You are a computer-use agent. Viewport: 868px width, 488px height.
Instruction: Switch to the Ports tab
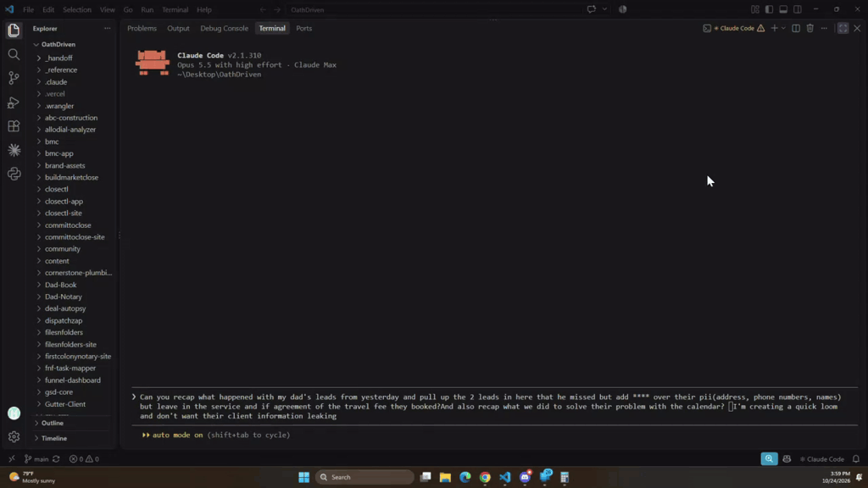(304, 28)
